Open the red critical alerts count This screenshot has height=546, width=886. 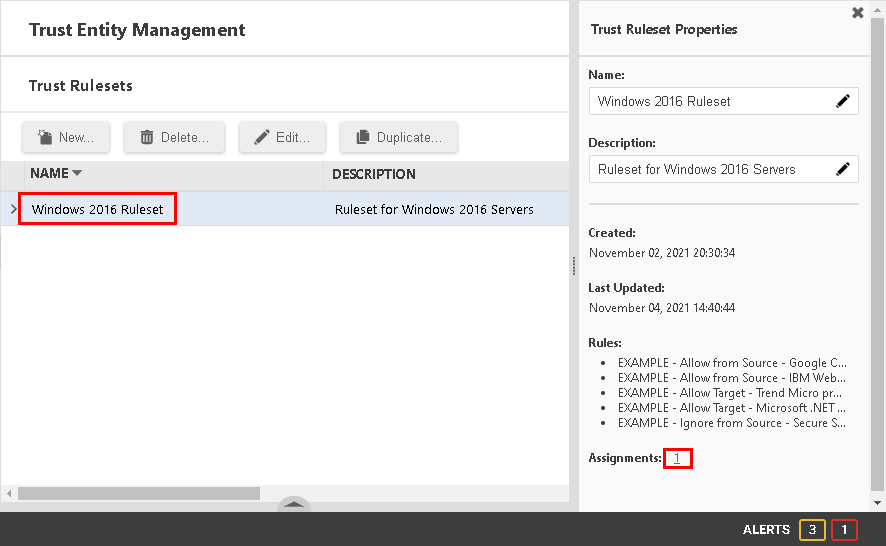[844, 530]
